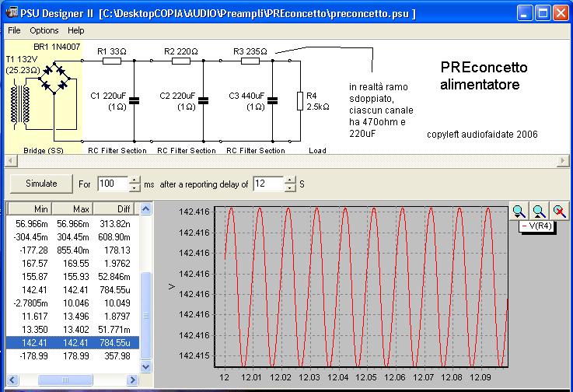The image size is (573, 392).
Task: Click the reporting delay field showing 12
Action: point(268,184)
